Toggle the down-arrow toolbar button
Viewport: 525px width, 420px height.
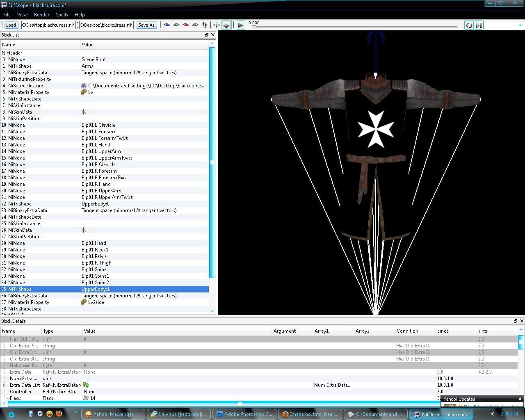226,25
